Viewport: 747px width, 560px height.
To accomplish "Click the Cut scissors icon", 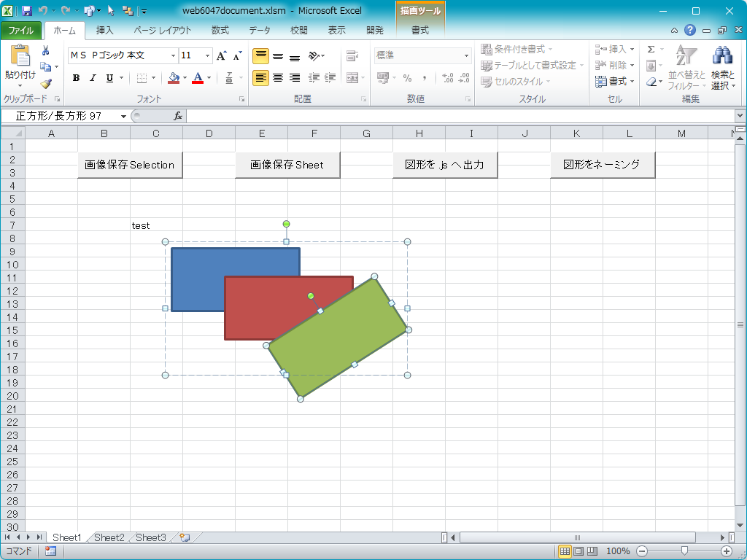I will click(46, 50).
